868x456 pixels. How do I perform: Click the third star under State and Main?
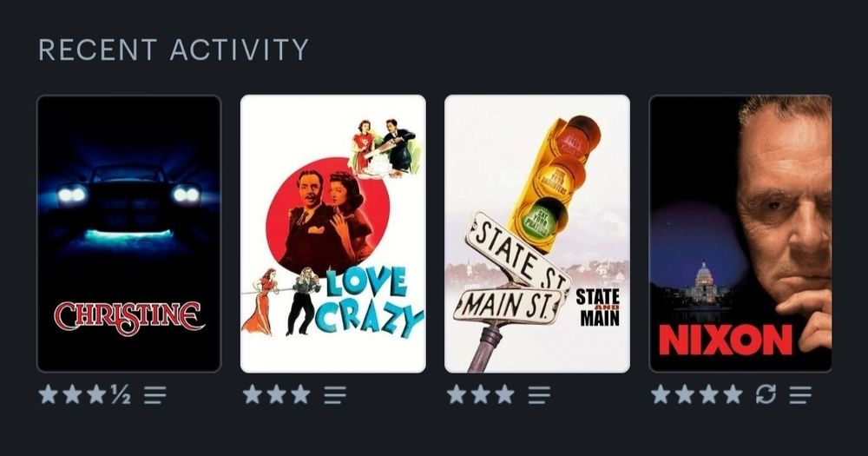(x=504, y=394)
